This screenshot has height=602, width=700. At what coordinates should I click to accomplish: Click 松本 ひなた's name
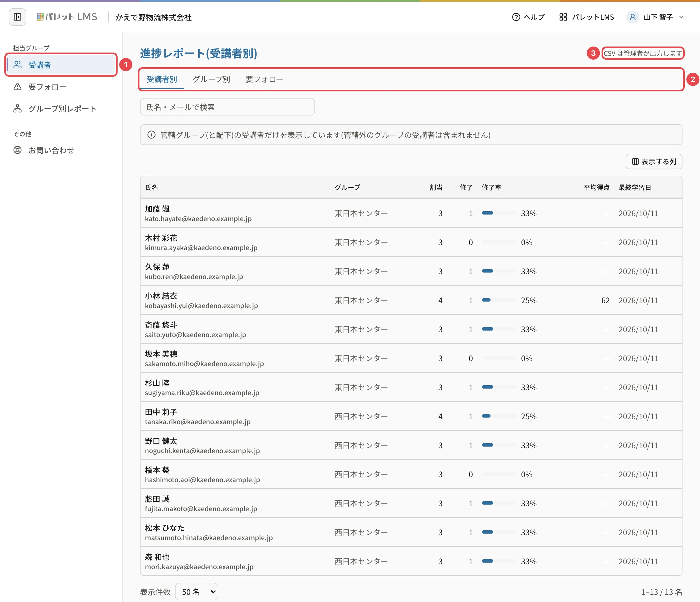165,528
